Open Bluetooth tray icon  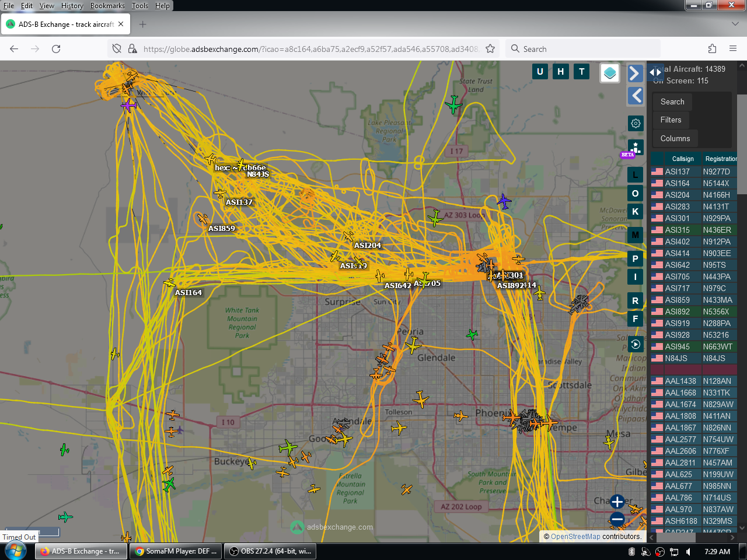click(x=631, y=552)
